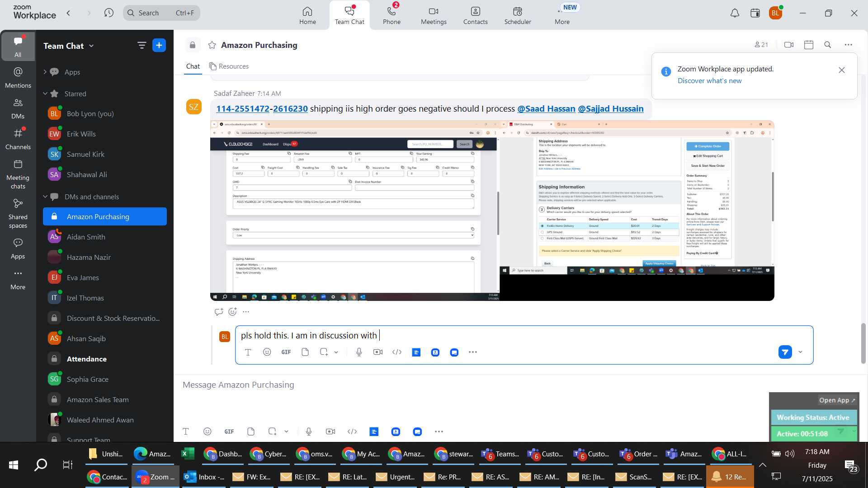Start a video meeting from channel header
Image resolution: width=868 pixels, height=488 pixels.
789,45
